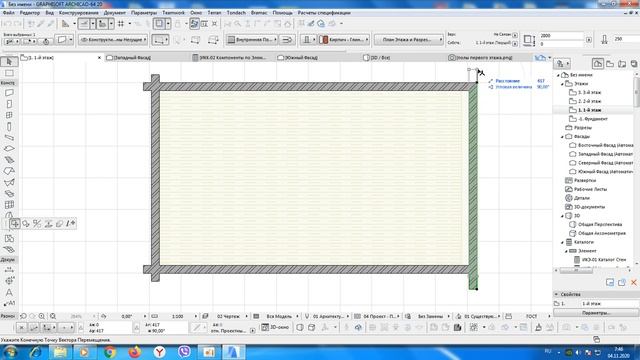Viewport: 640px width, 360px height.
Task: Select the Text tool in toolbox
Action: [x=9, y=293]
